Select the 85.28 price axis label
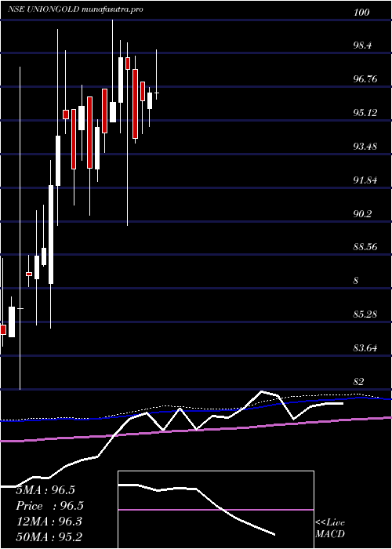Screen dimensions: 392x549 tap(365, 314)
